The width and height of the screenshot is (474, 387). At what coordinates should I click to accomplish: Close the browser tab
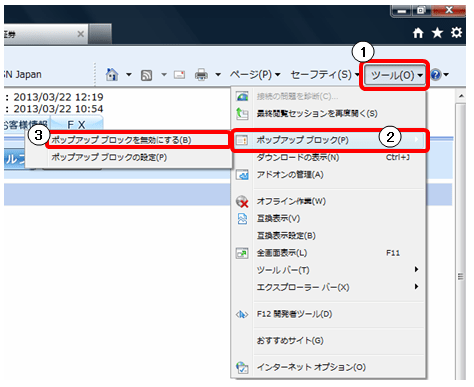point(81,34)
